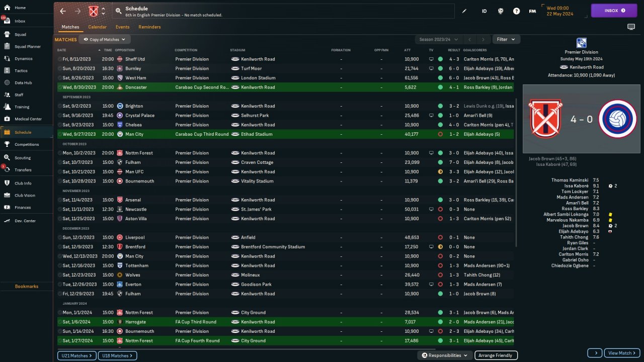Open U21 Matches
644x362 pixels.
[x=76, y=355]
